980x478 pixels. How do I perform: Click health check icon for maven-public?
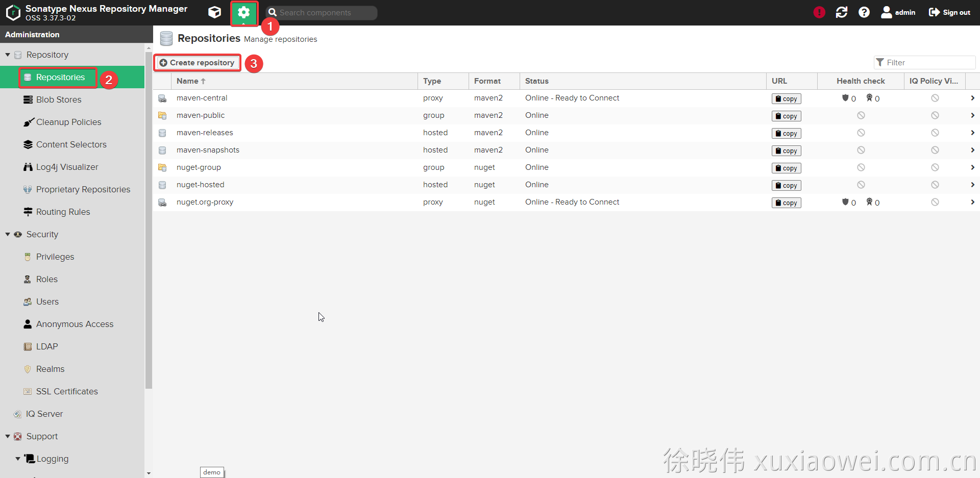pos(861,115)
